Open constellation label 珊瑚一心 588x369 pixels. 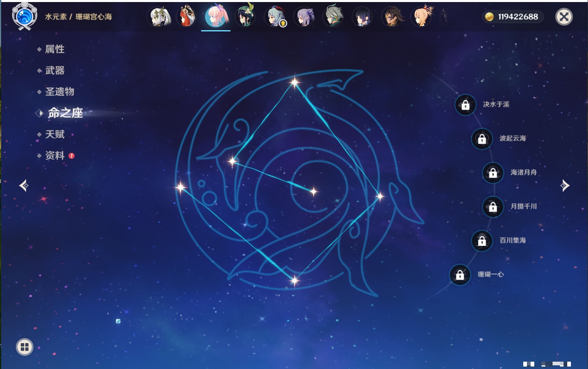point(491,274)
